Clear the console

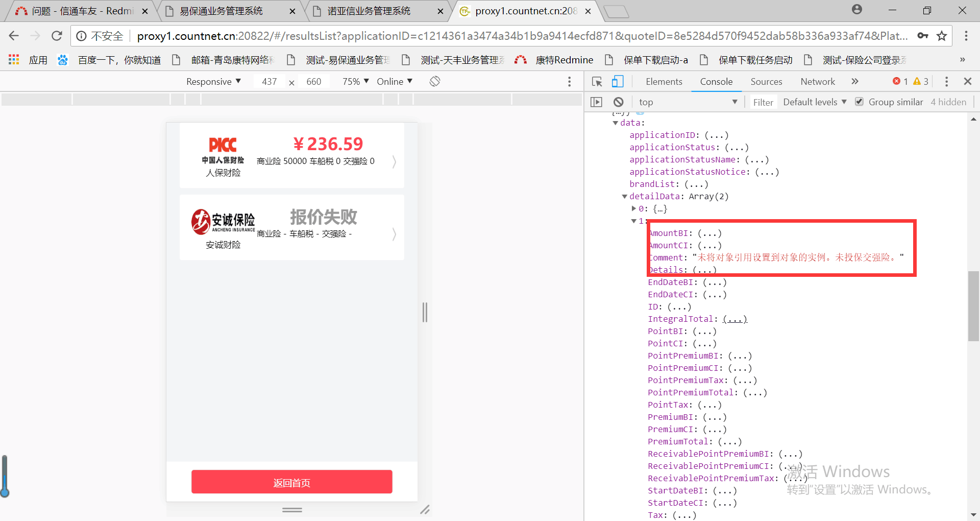(x=618, y=102)
